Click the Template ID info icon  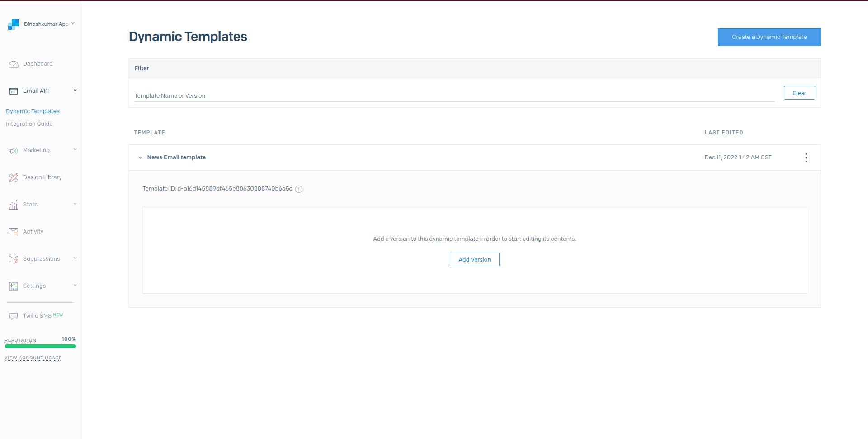click(299, 189)
